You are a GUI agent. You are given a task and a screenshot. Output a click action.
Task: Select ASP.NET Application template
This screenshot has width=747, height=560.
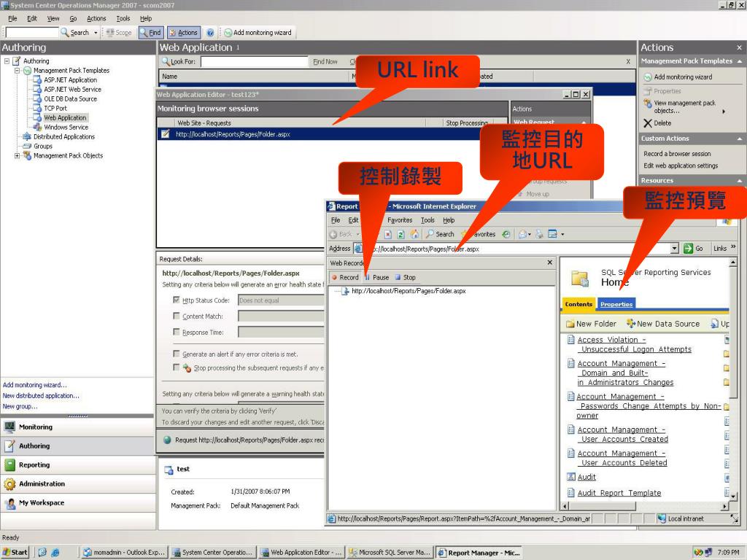click(70, 80)
